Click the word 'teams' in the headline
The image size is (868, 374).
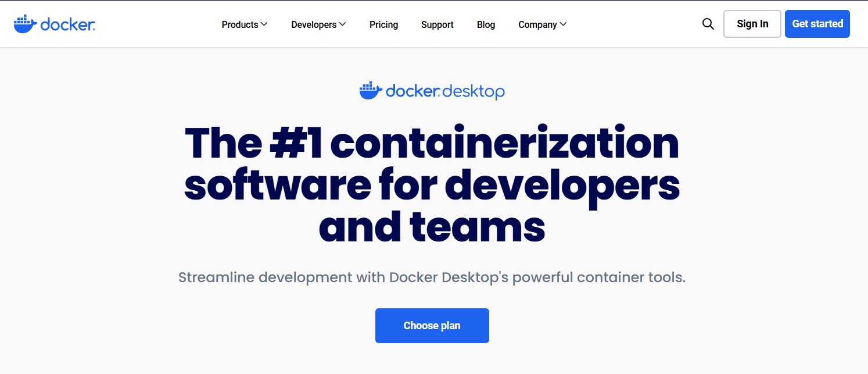coord(477,226)
